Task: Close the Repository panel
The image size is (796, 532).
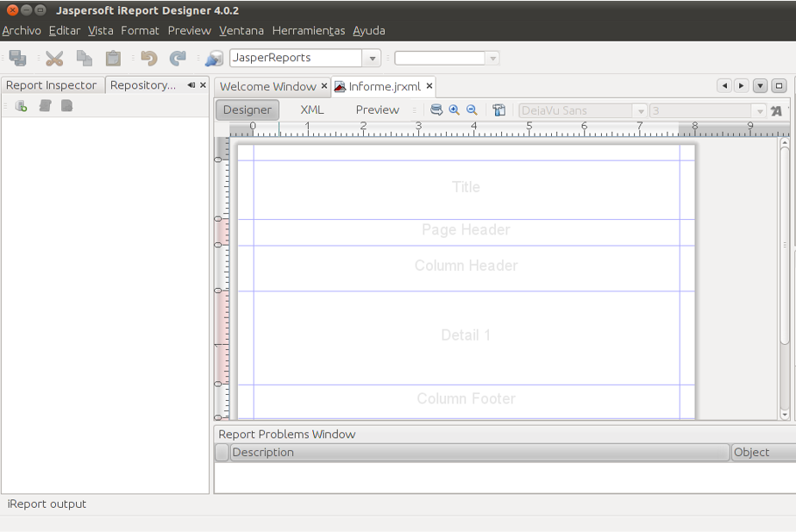Action: tap(203, 85)
